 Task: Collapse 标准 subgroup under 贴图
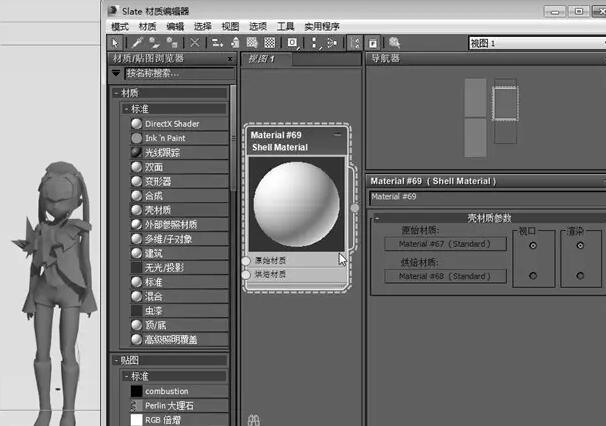(126, 377)
